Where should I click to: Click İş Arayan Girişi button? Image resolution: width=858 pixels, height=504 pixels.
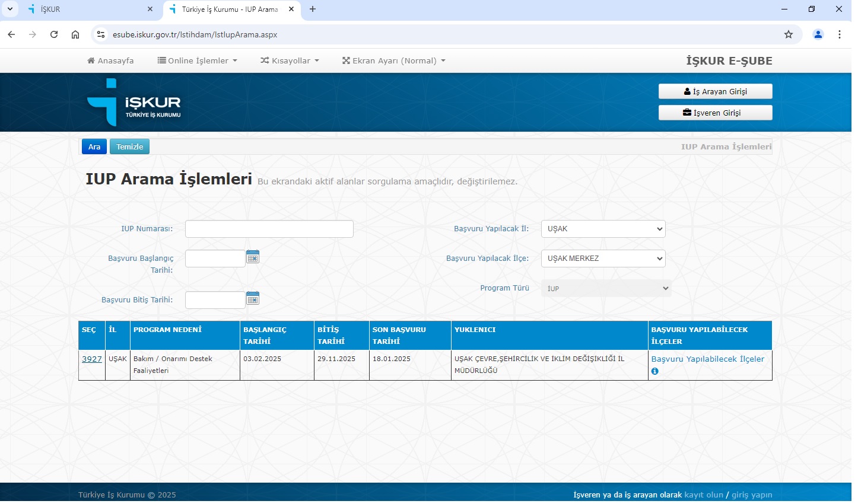tap(716, 91)
